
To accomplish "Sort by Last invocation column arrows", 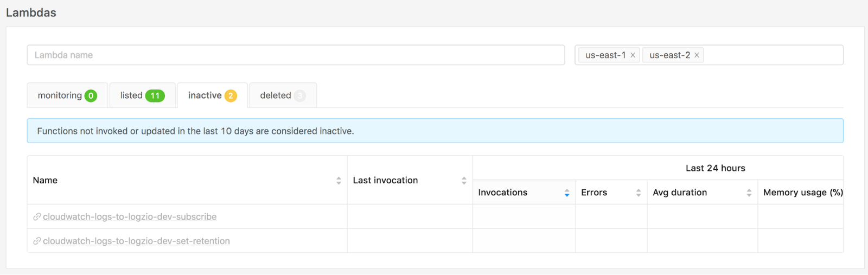I will [464, 181].
